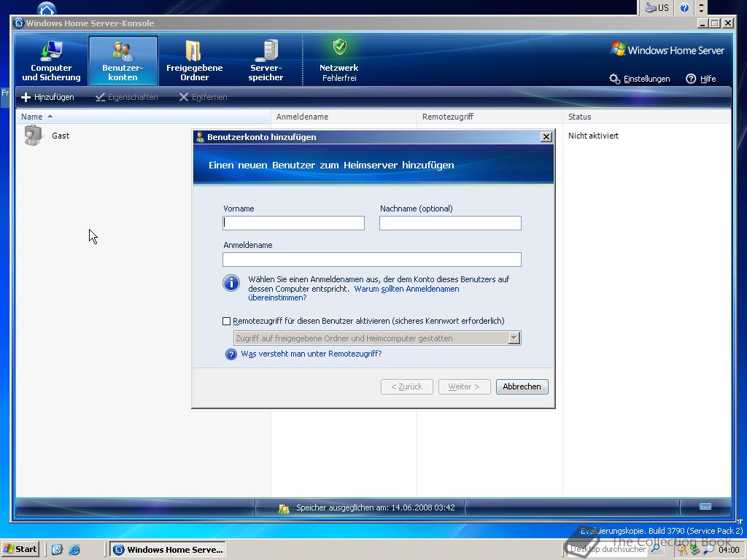This screenshot has height=560, width=747.
Task: Click the keyboard icon in status bar
Action: (705, 506)
